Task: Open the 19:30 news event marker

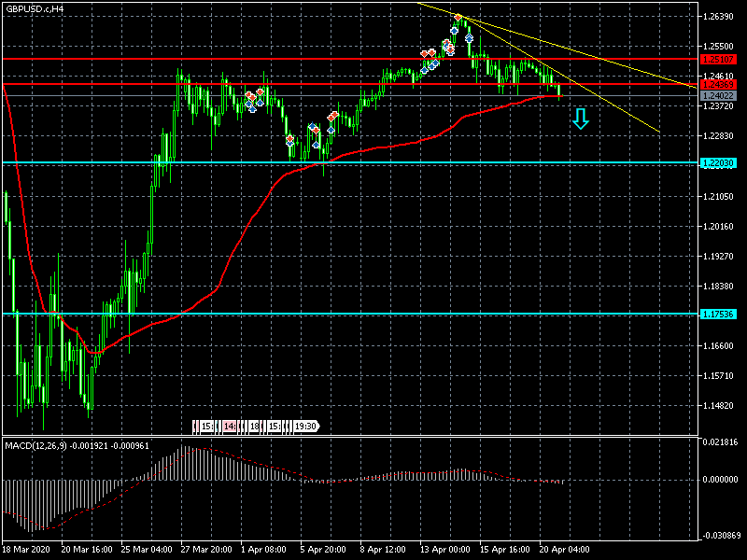Action: (305, 427)
